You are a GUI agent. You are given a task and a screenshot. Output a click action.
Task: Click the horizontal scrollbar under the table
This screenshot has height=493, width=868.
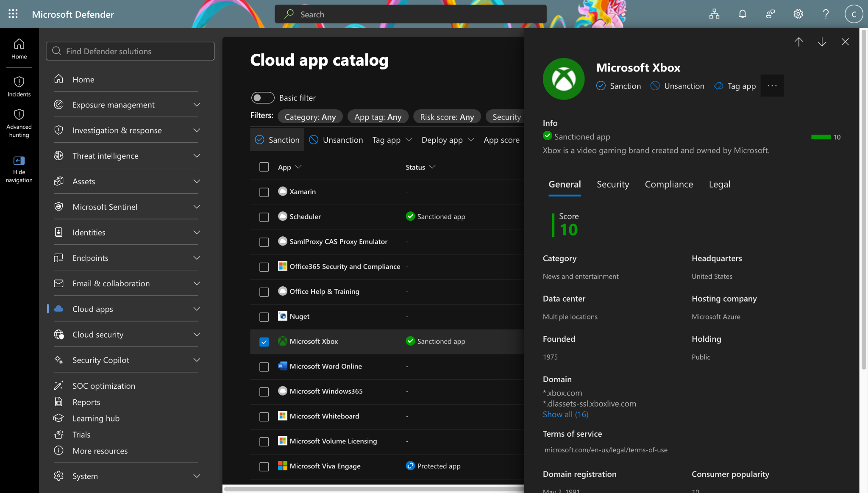pos(374,489)
